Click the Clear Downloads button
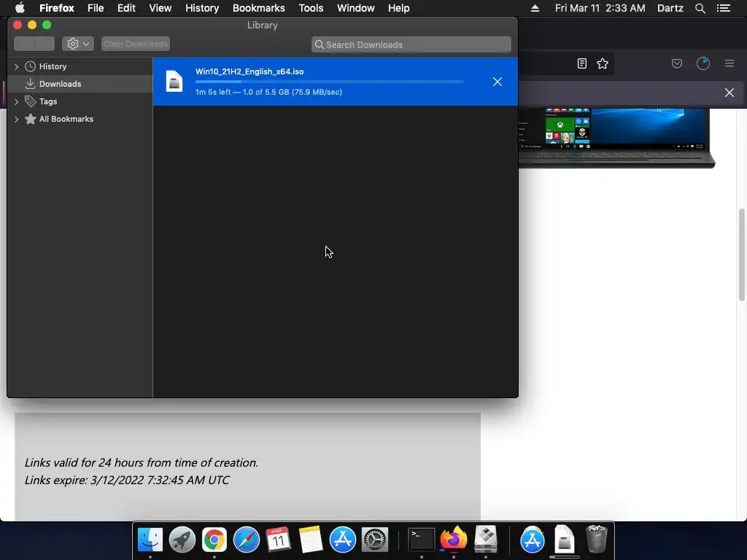The height and width of the screenshot is (560, 747). [x=136, y=44]
